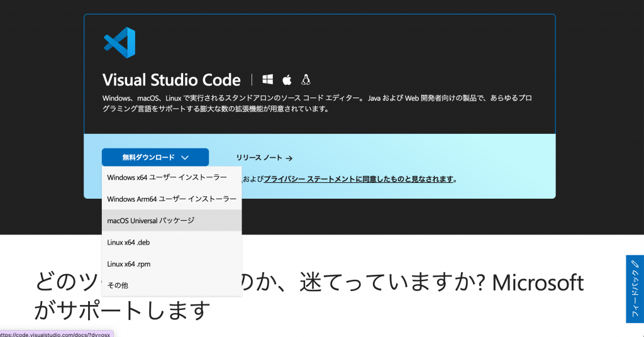Image resolution: width=644 pixels, height=337 pixels.
Task: Click the Visual Studio Code logo icon
Action: tap(119, 43)
